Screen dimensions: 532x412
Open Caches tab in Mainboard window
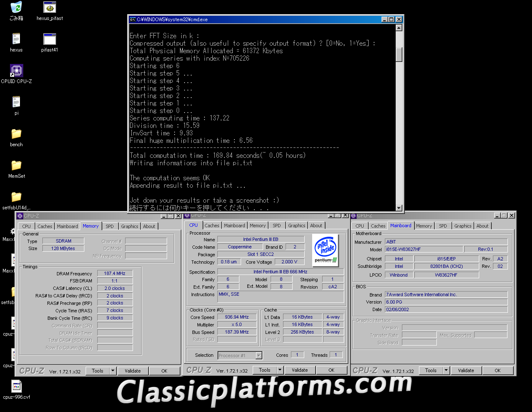click(x=378, y=226)
